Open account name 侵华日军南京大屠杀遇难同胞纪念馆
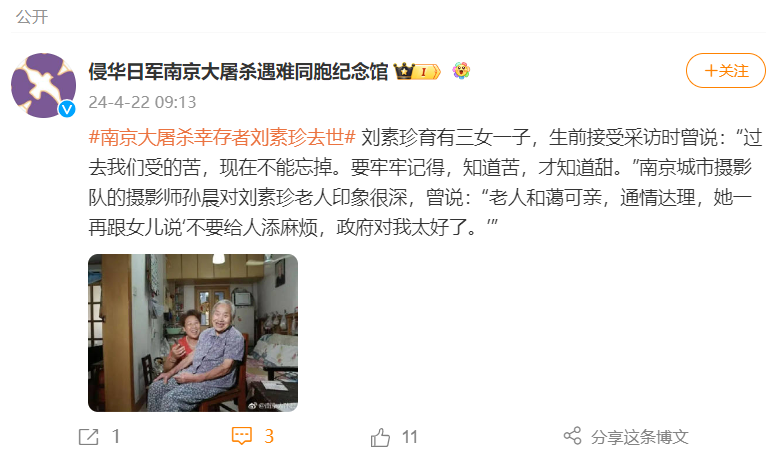The height and width of the screenshot is (462, 777). tap(238, 71)
